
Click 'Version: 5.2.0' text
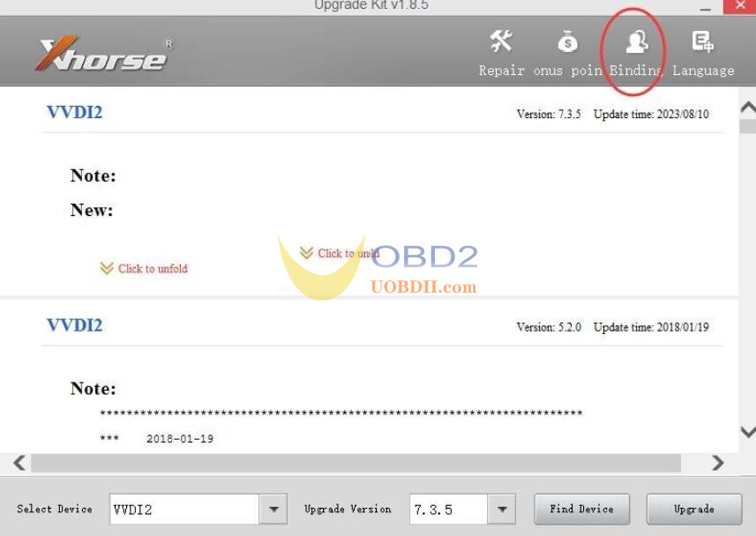pyautogui.click(x=549, y=327)
